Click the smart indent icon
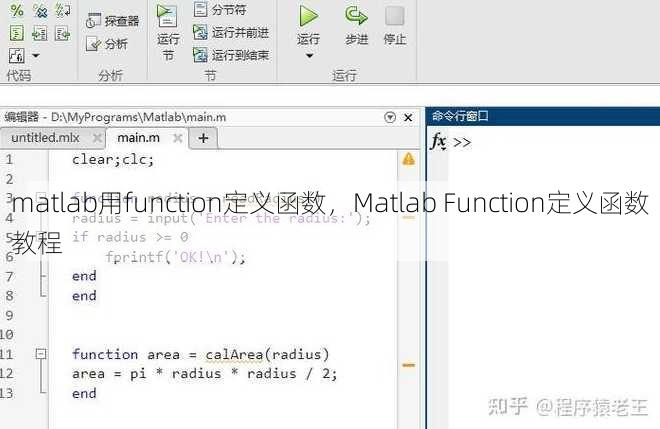The width and height of the screenshot is (660, 429). [x=16, y=33]
